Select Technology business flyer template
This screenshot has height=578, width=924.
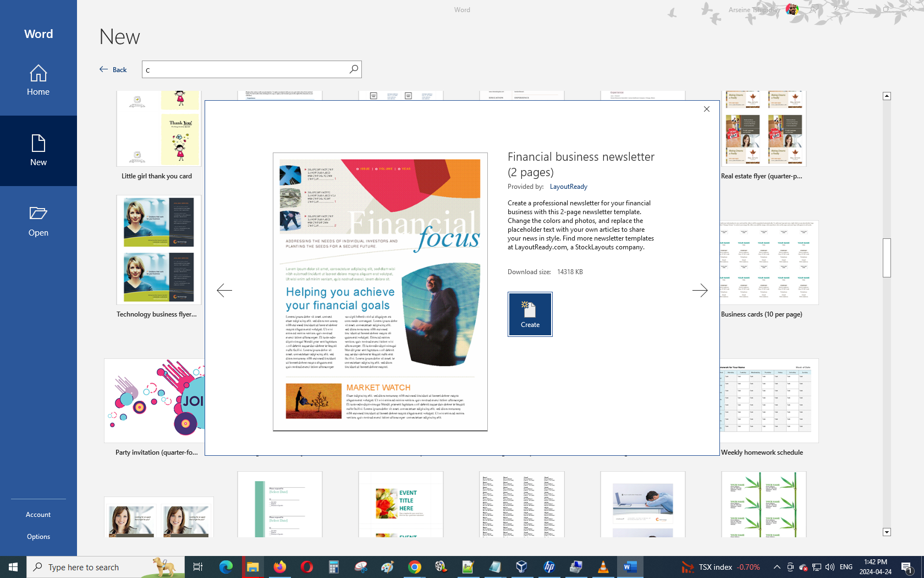(x=158, y=250)
